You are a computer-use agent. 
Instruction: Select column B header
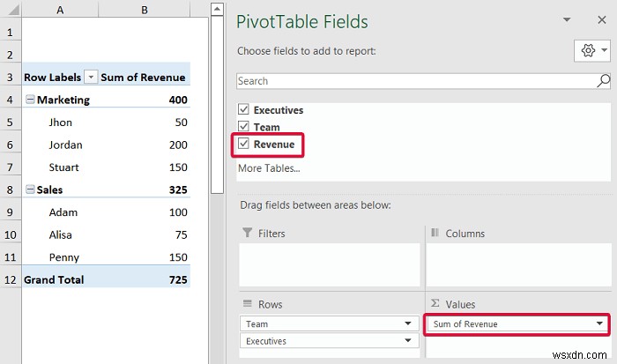coord(145,10)
